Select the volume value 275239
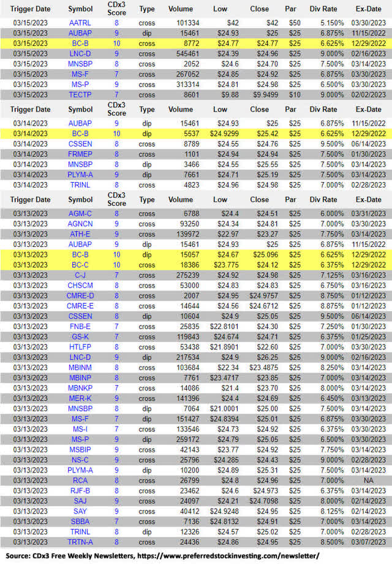Viewport: 392px width, 570px height. [x=188, y=275]
